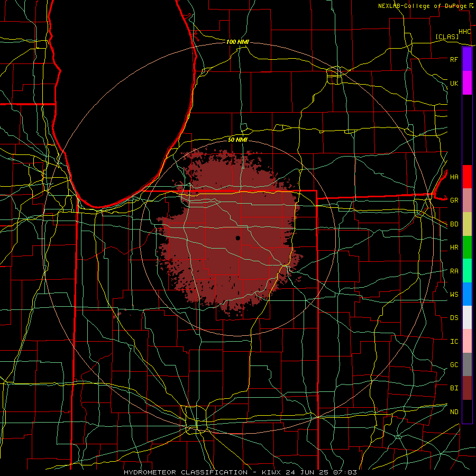Viewport: 476px width, 476px height.
Task: Click the 'HR' legend label
Action: 454,248
